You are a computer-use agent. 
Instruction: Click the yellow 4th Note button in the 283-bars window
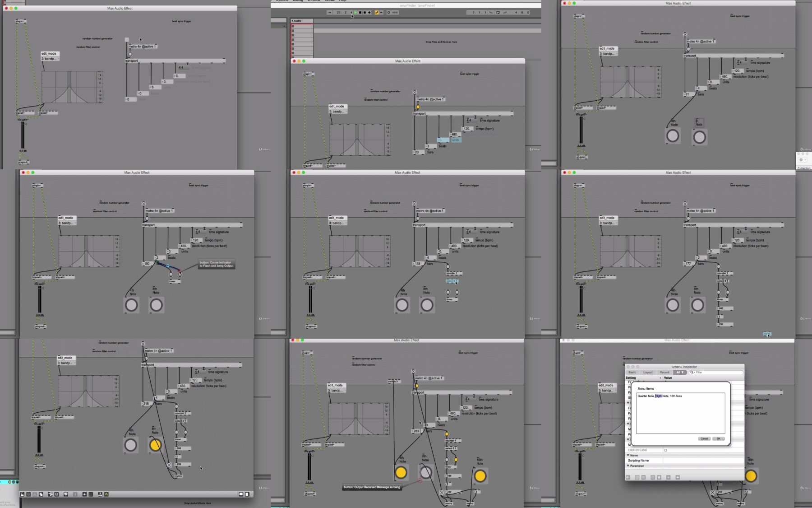tap(401, 473)
